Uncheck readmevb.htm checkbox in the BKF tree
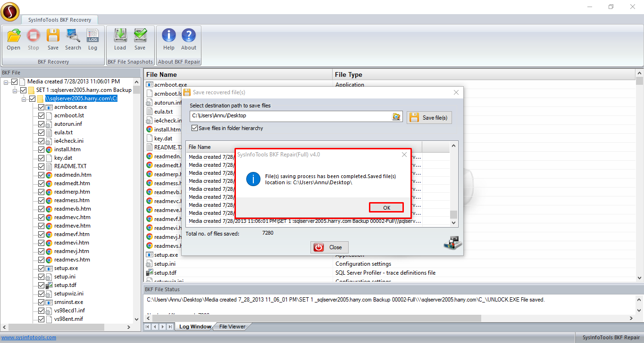 pyautogui.click(x=41, y=209)
